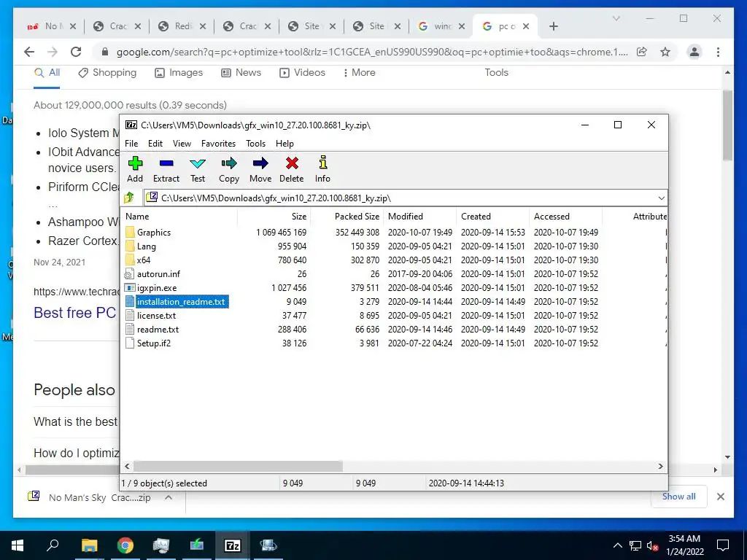Bookmark this page with the star icon
Image resolution: width=747 pixels, height=560 pixels.
tap(665, 52)
